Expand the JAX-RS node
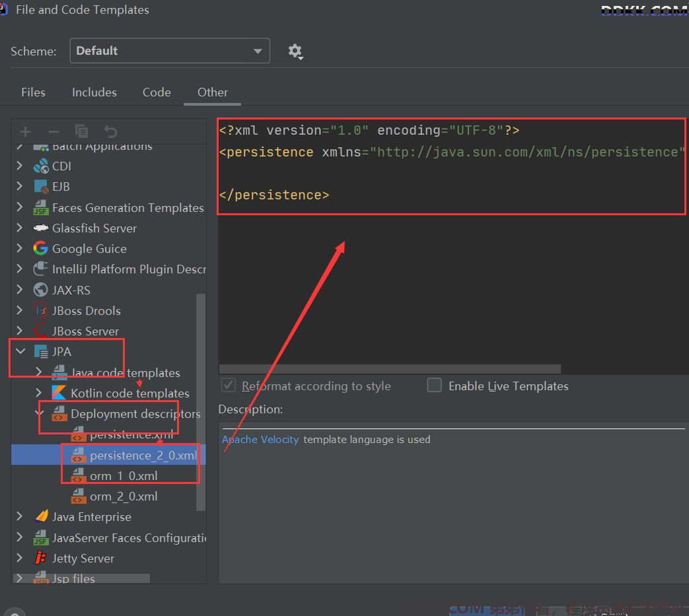This screenshot has height=616, width=689. point(19,289)
